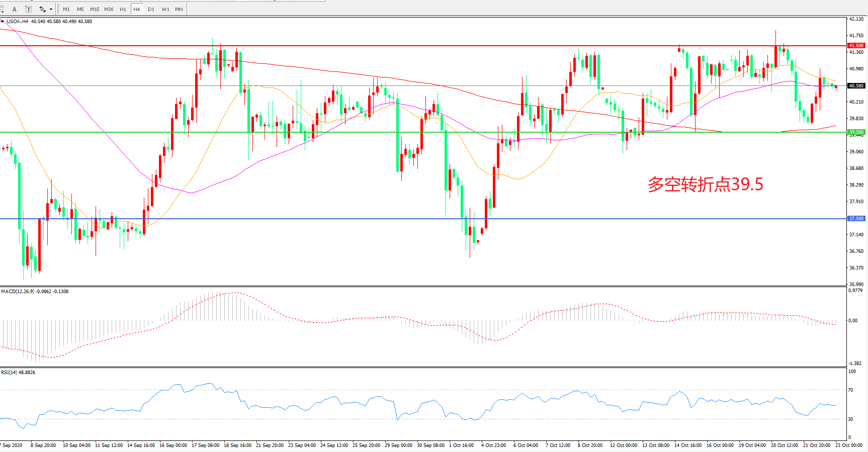The height and width of the screenshot is (452, 868).
Task: Click the MACD(12,26,9) indicator label
Action: [18, 292]
